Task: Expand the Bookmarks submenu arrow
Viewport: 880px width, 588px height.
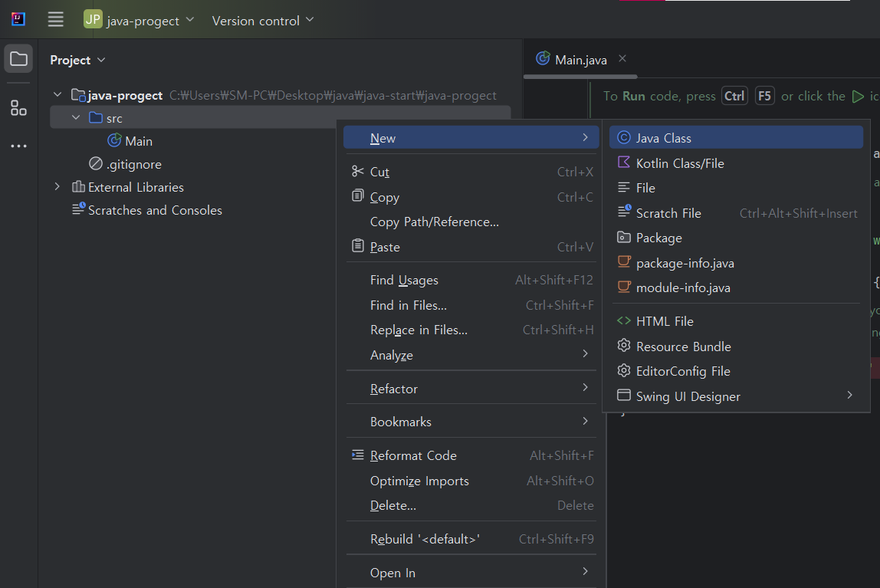Action: pos(585,421)
